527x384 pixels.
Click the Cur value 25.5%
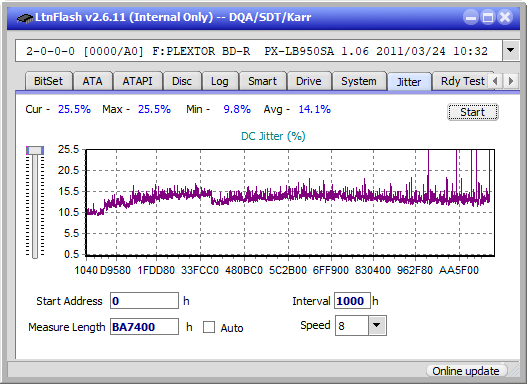[x=74, y=109]
